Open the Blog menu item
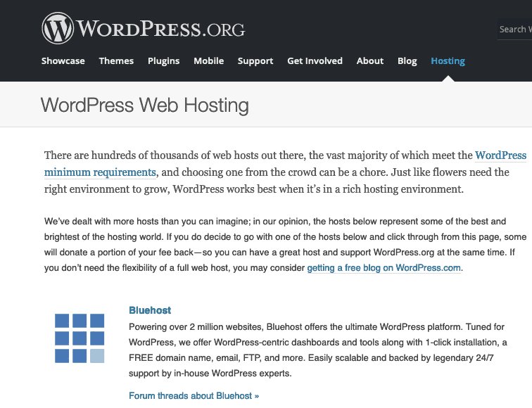The height and width of the screenshot is (408, 532). tap(407, 61)
